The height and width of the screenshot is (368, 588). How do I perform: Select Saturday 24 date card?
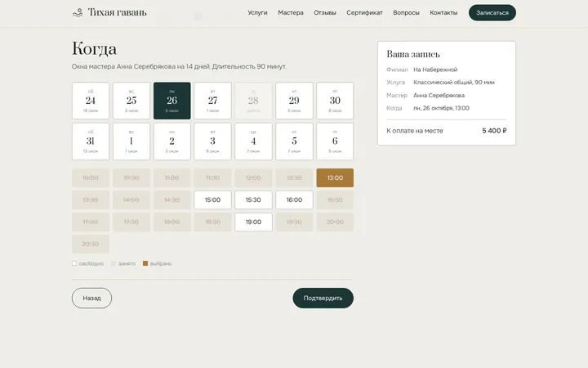pyautogui.click(x=91, y=101)
